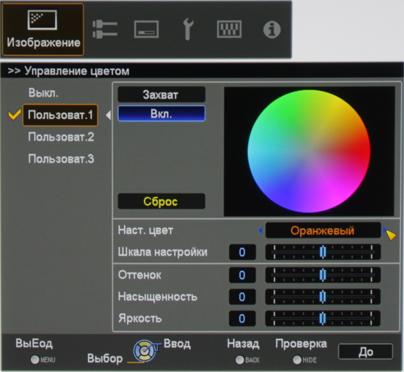Screen dimensions: 404x372
Task: Click the BACK button icon
Action: coord(239,360)
